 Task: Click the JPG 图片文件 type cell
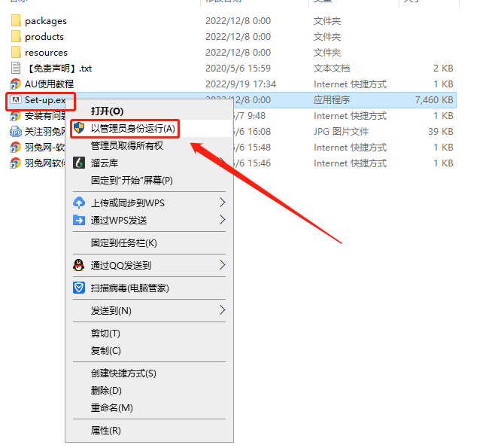click(341, 131)
